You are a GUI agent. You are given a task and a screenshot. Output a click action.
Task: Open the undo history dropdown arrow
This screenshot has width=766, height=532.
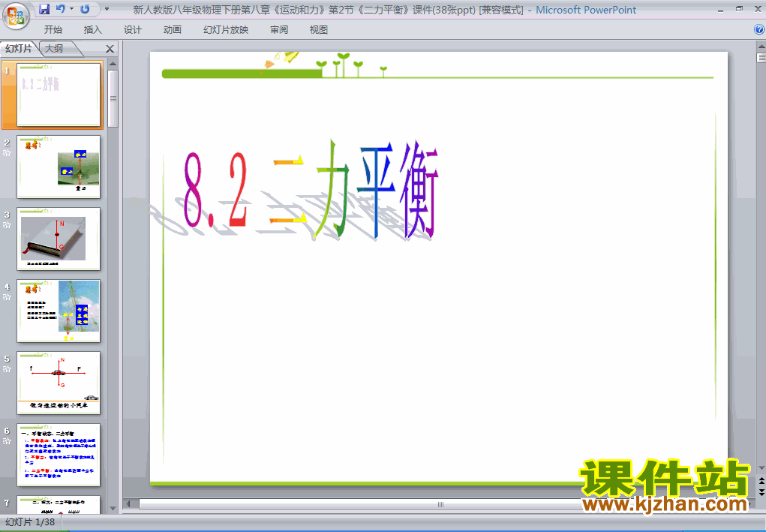tap(71, 9)
